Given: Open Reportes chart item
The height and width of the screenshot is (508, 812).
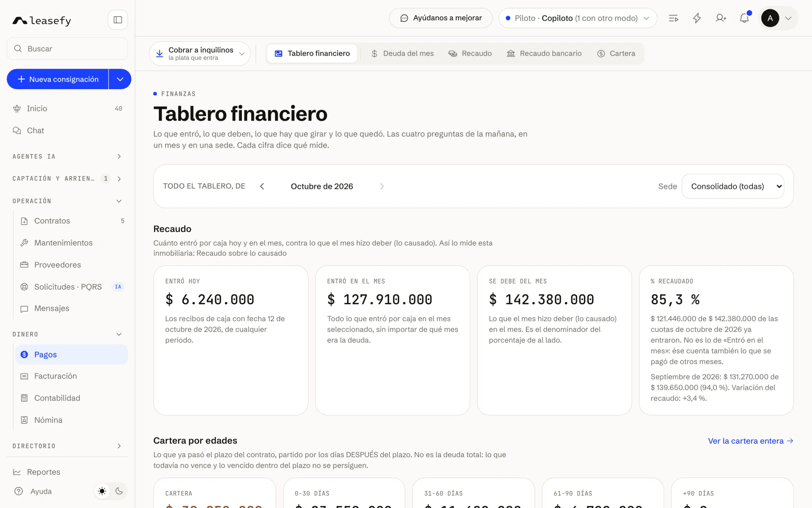Looking at the screenshot, I should [x=68, y=472].
